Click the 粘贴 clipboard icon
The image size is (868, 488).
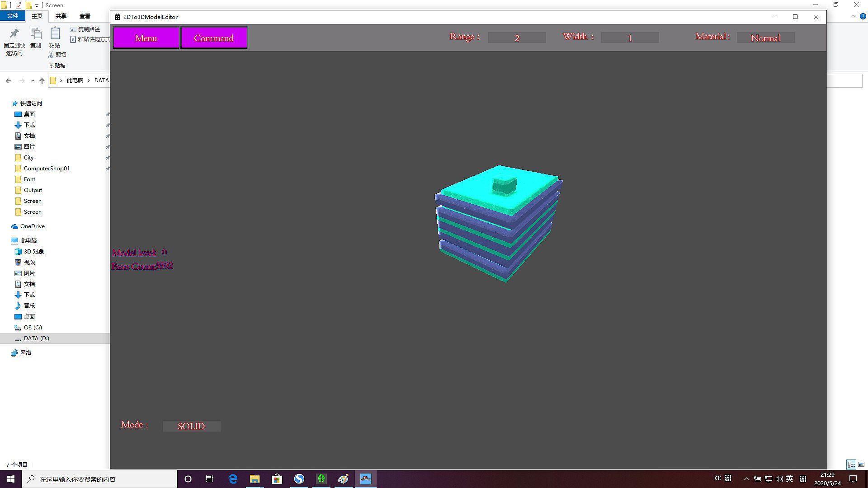55,34
